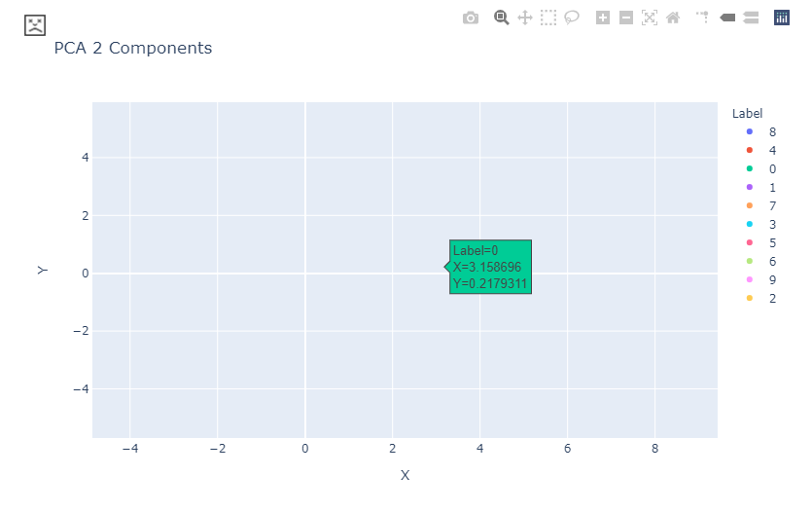Click the green hover tooltip for Label=0

tap(490, 267)
